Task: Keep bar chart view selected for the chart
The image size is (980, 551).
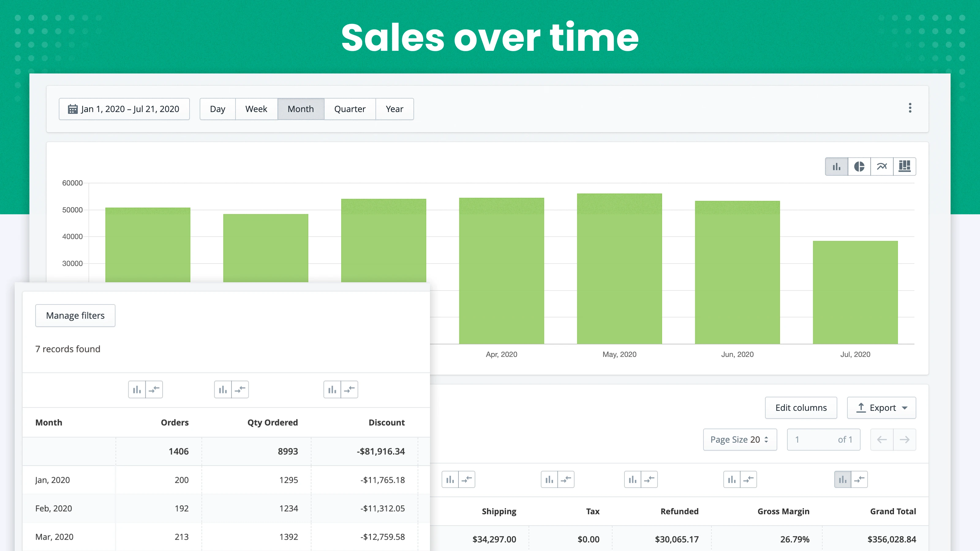Action: click(836, 166)
